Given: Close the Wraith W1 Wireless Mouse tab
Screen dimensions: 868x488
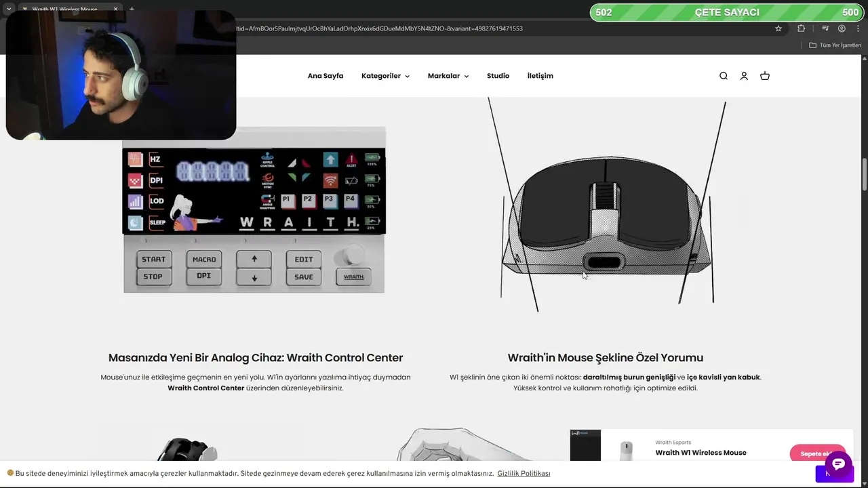Looking at the screenshot, I should (x=115, y=9).
